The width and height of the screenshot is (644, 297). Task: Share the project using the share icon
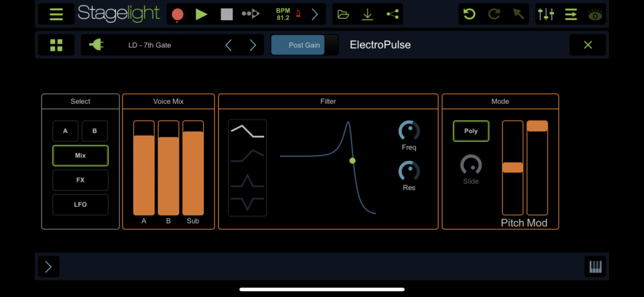pyautogui.click(x=392, y=14)
